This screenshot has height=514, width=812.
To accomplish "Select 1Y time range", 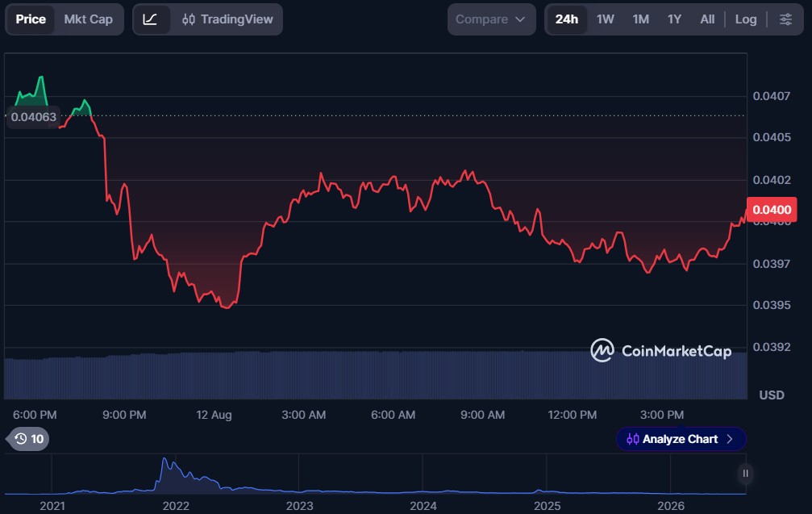I will tap(674, 19).
